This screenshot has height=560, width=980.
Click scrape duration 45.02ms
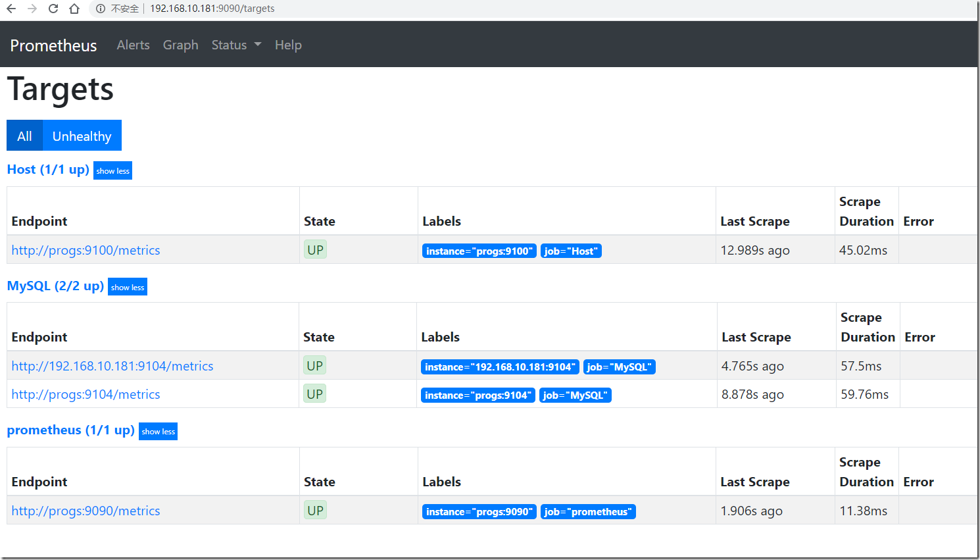tap(863, 250)
